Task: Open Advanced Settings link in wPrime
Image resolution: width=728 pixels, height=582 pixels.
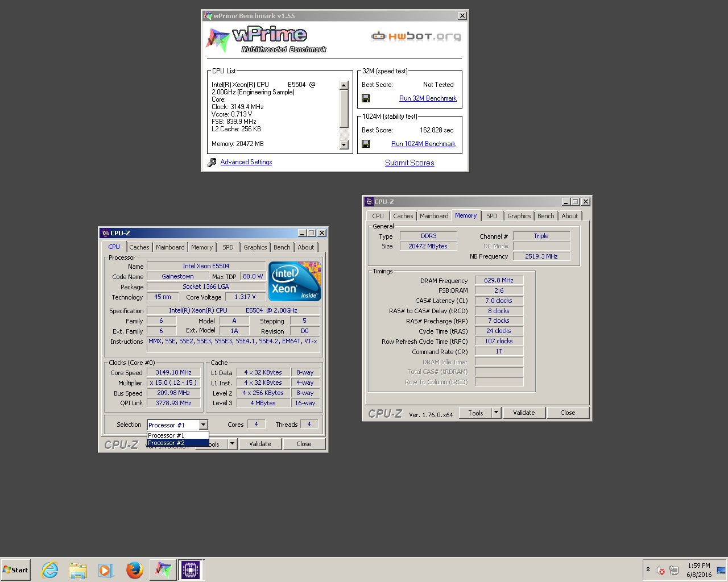Action: tap(246, 162)
